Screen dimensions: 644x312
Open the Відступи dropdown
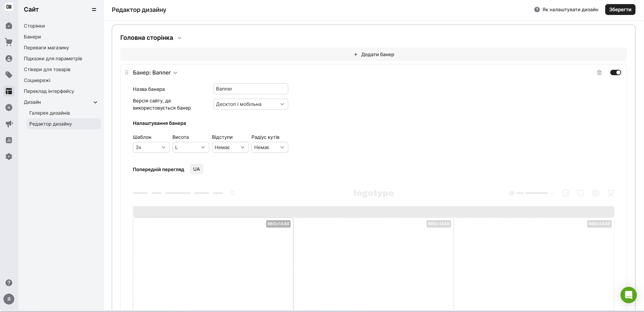[x=230, y=147]
